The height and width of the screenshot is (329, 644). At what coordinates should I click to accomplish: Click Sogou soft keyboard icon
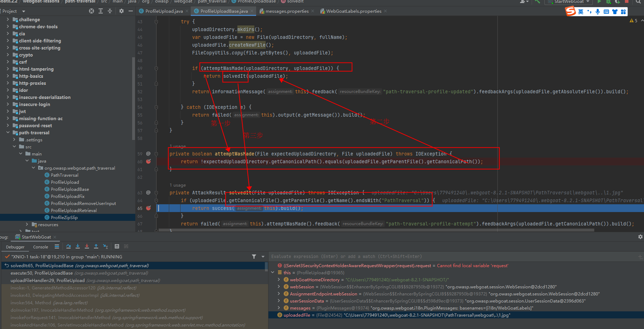click(x=606, y=12)
